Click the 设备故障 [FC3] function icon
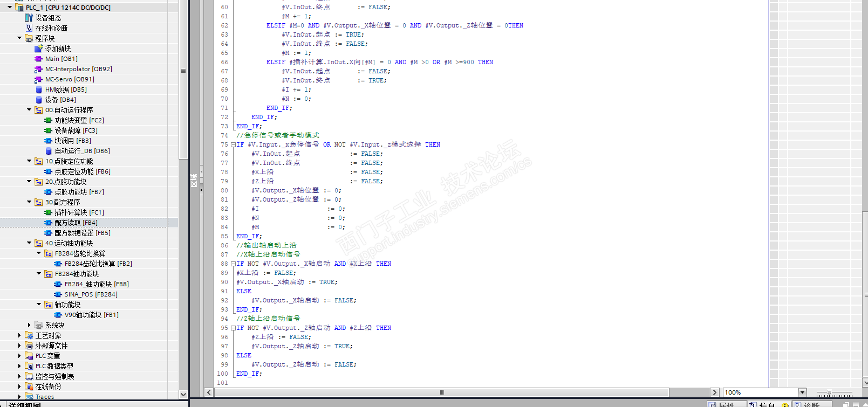 point(49,130)
